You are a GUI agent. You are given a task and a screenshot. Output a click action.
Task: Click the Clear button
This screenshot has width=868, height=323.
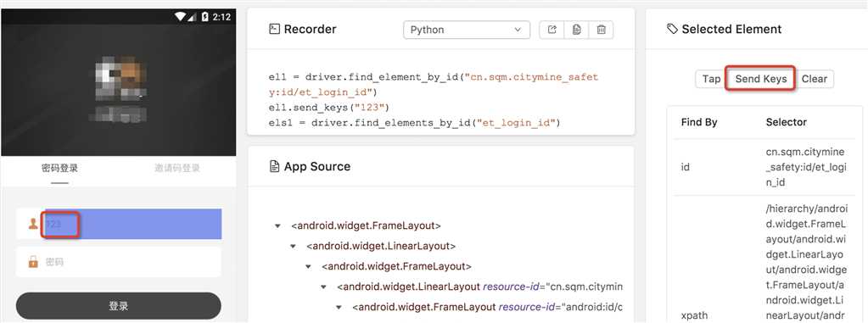815,79
